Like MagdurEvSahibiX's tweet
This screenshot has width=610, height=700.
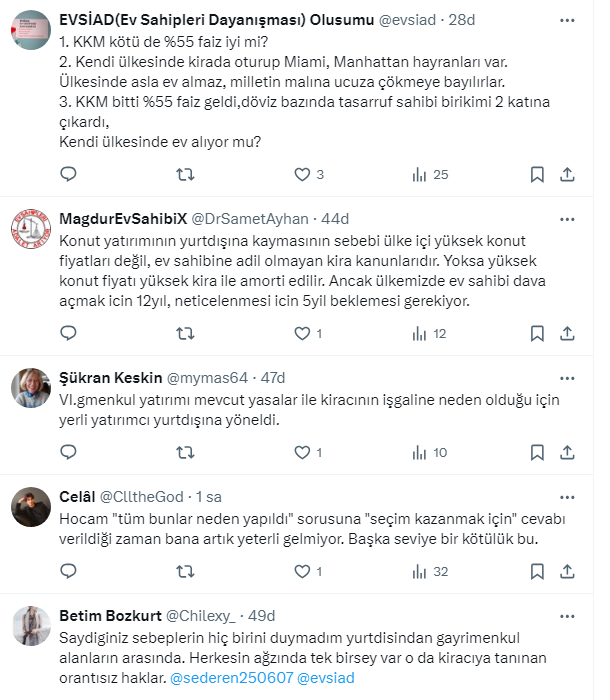[302, 333]
